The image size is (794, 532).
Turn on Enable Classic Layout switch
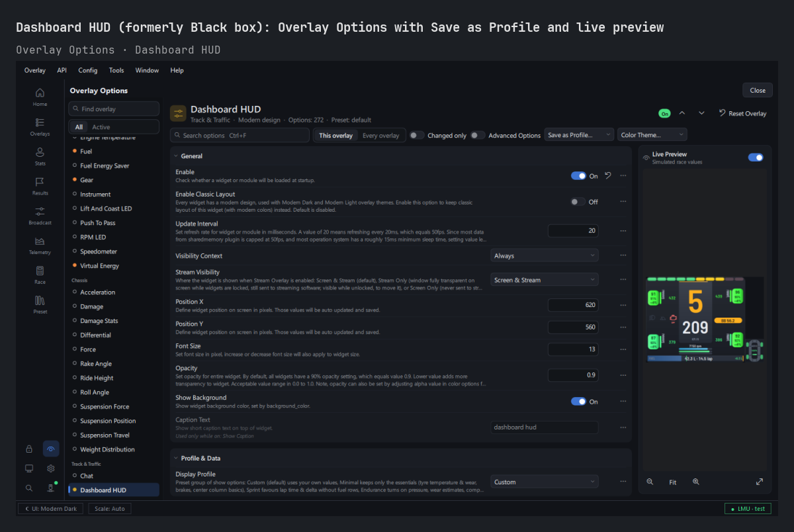click(578, 202)
